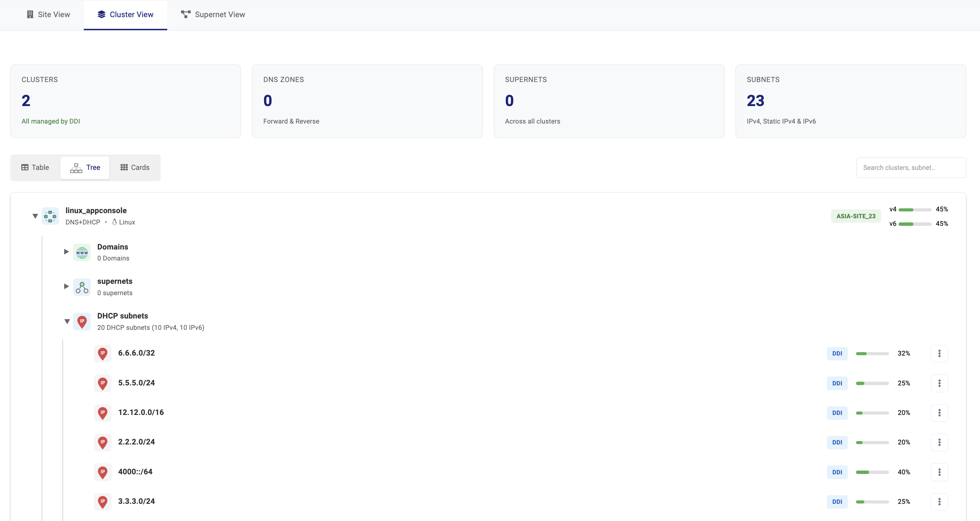Click the Domains globe icon
Screen dimensions: 980x521
pos(82,252)
